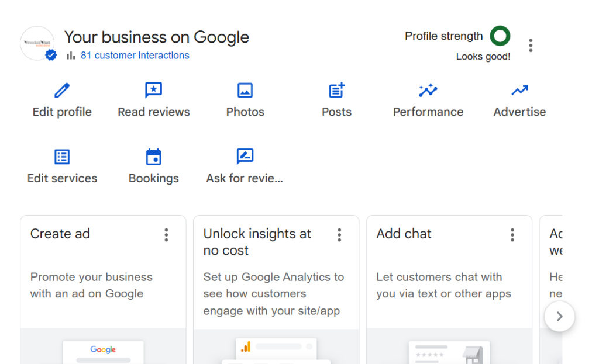Open the 81 customer interactions link
This screenshot has width=599, height=364.
(135, 56)
